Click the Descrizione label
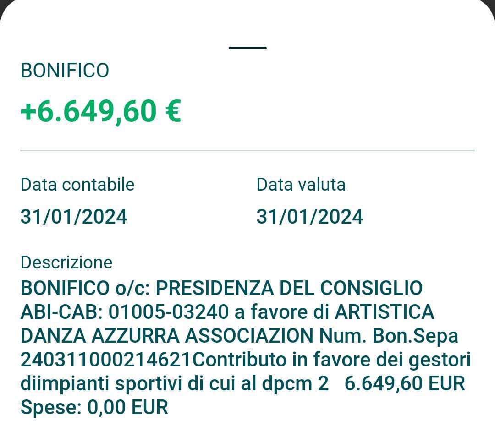The height and width of the screenshot is (448, 495). point(66,262)
